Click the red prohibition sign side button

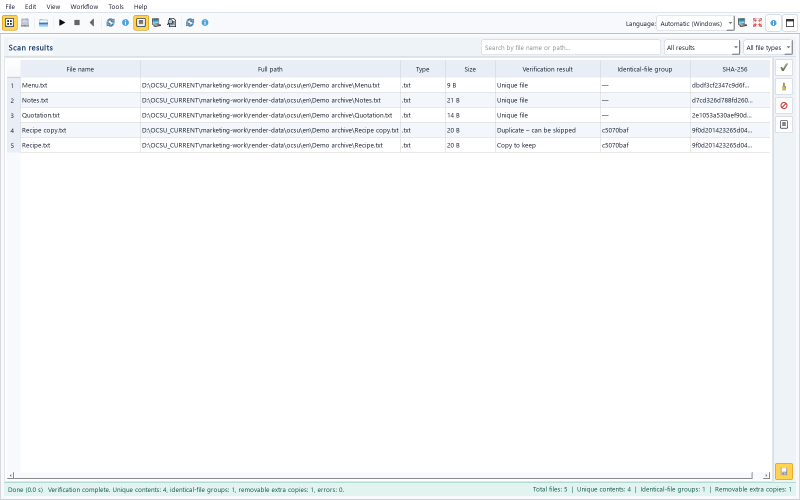coord(784,106)
